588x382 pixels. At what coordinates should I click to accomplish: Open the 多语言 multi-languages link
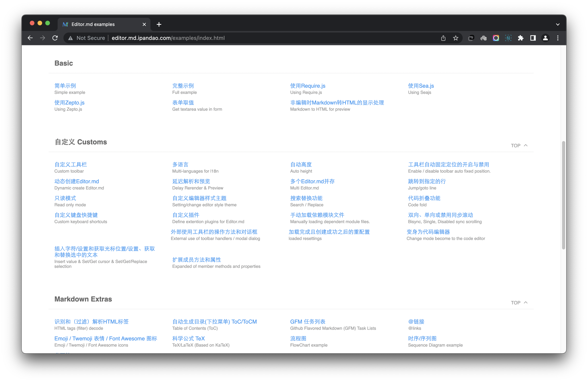(x=180, y=164)
